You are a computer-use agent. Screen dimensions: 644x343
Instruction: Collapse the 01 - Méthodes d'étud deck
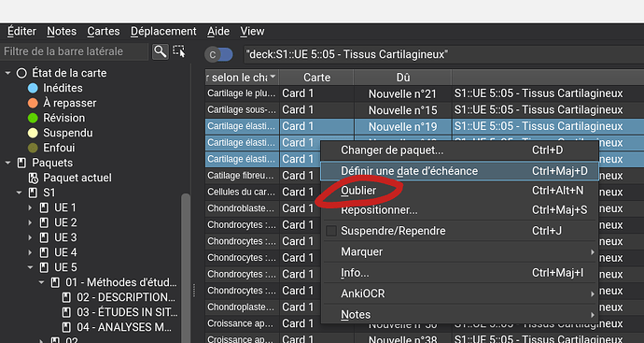point(41,282)
